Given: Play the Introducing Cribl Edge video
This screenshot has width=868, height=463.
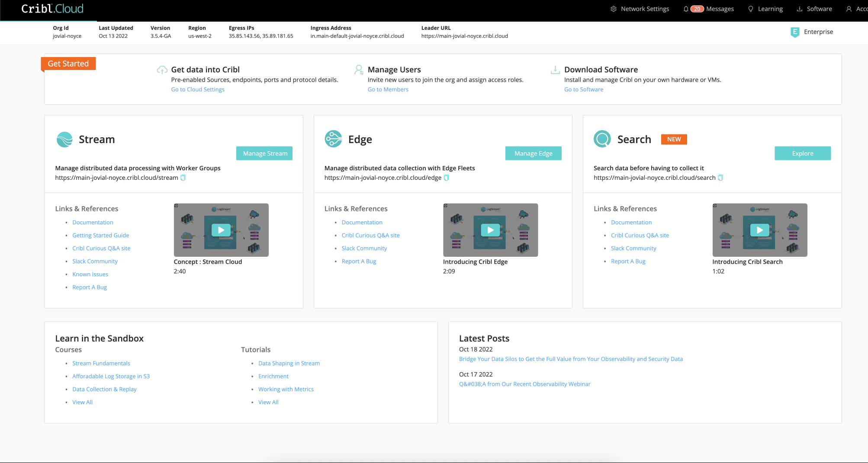Looking at the screenshot, I should (x=490, y=230).
